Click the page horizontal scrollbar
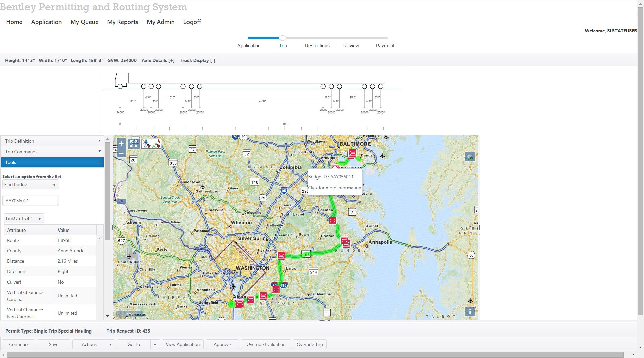The image size is (644, 358). [315, 355]
